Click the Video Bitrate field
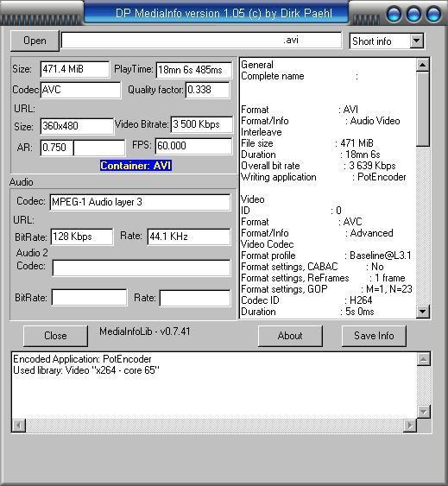This screenshot has width=448, height=486. (x=201, y=124)
